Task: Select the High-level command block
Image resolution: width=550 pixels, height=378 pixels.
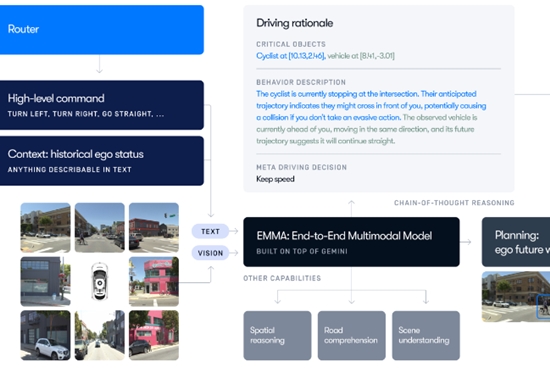Action: tap(102, 105)
